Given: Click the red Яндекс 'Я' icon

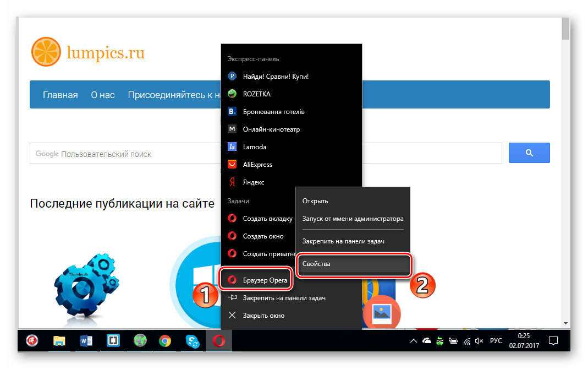Looking at the screenshot, I should click(232, 182).
